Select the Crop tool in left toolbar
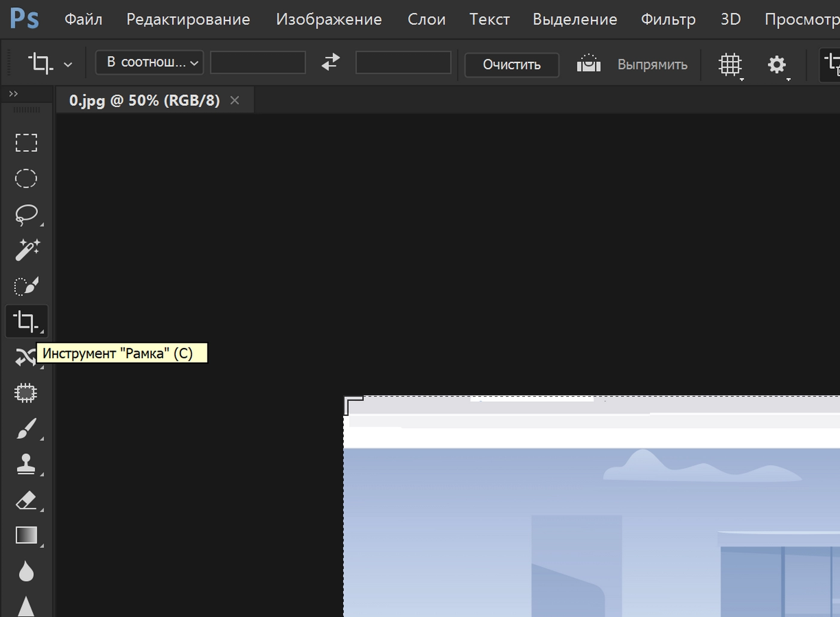Viewport: 840px width, 617px height. coord(26,321)
